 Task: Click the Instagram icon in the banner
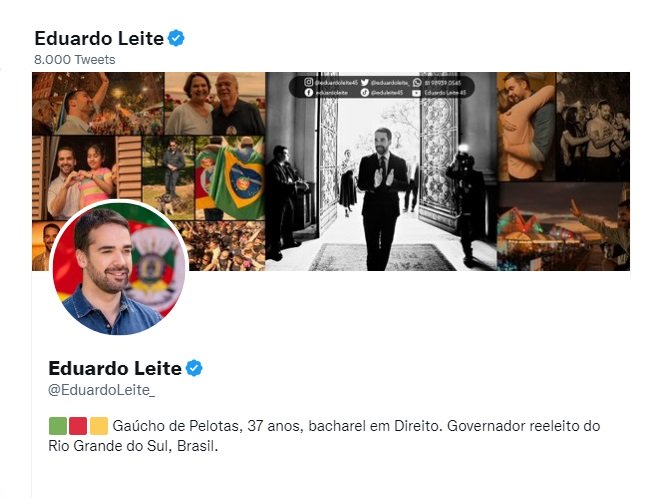[x=308, y=82]
